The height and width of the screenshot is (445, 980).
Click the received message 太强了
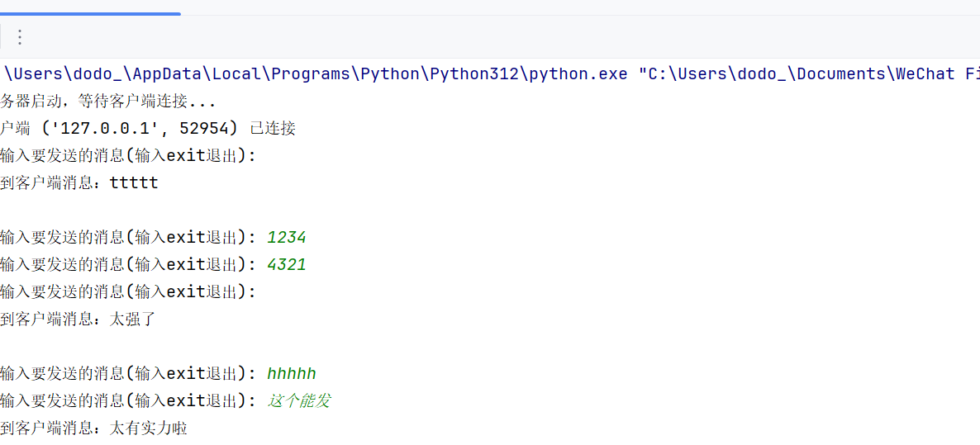tap(132, 320)
